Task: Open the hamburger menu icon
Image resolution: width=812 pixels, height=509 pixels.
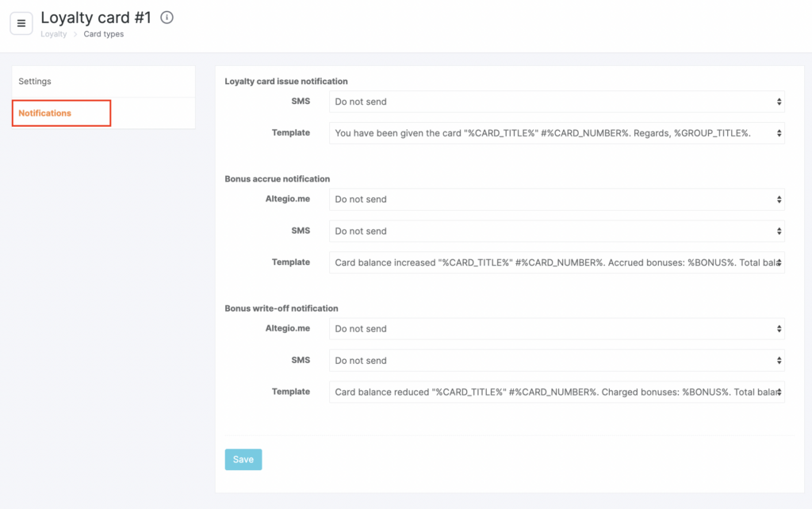Action: 21,23
